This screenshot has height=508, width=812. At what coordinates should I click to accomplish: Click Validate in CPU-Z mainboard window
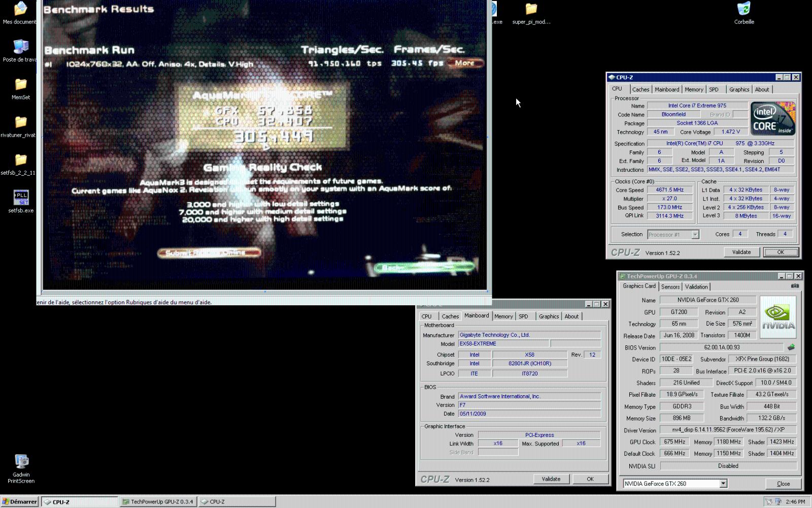click(x=551, y=479)
